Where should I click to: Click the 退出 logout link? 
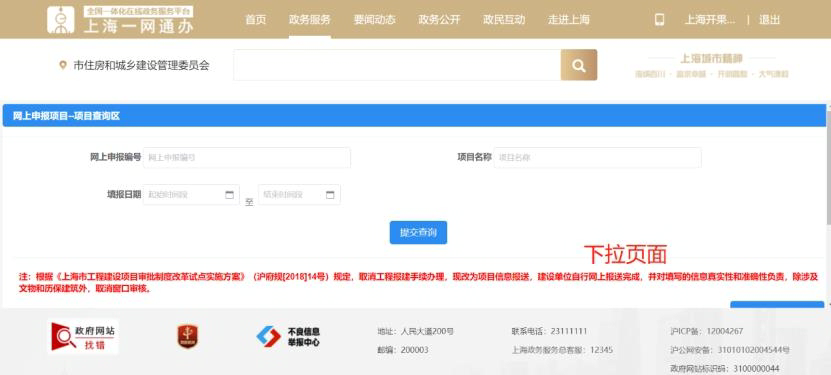[x=770, y=20]
